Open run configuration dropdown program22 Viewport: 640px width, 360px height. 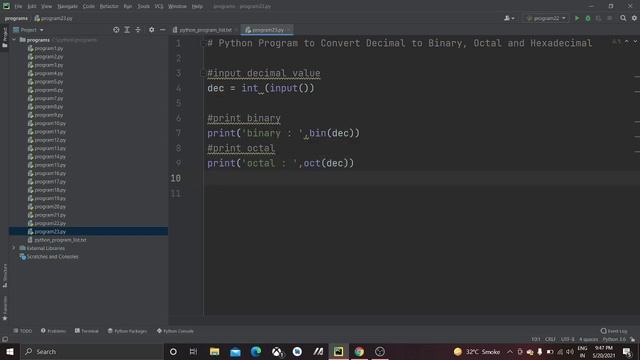pos(547,18)
